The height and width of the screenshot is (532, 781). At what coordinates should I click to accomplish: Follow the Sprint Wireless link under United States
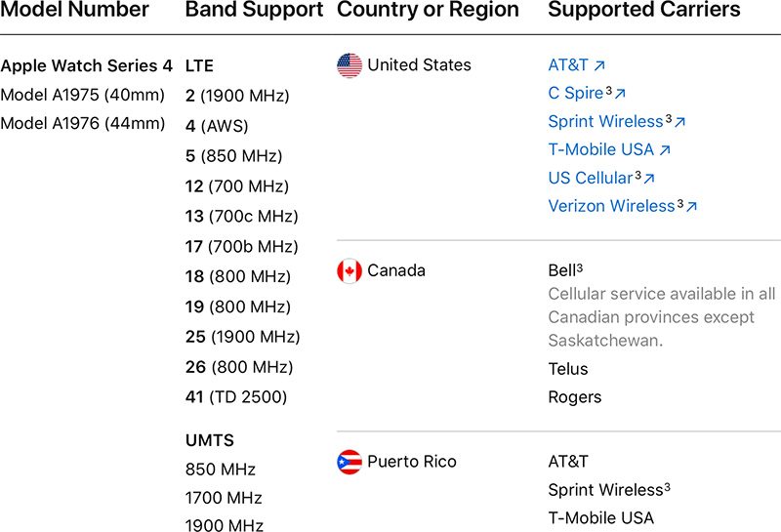click(x=605, y=122)
